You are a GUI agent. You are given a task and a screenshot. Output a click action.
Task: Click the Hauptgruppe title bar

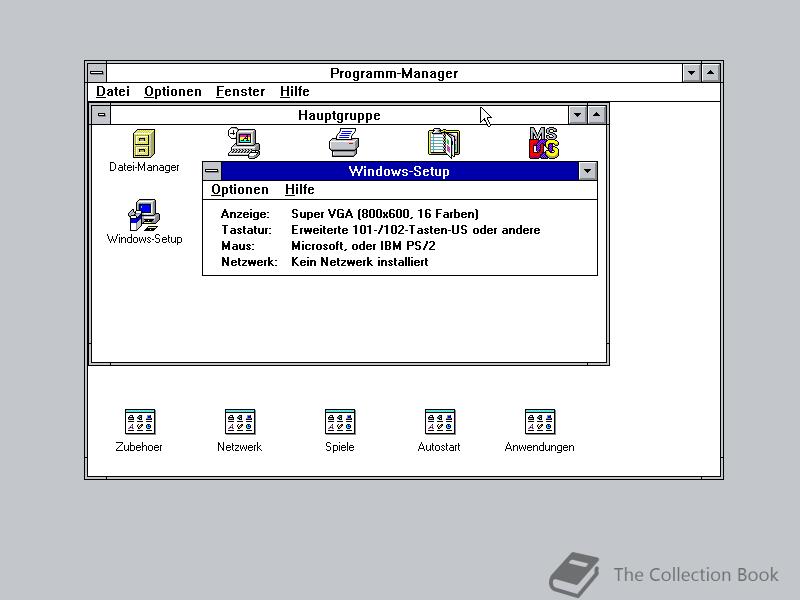[339, 115]
